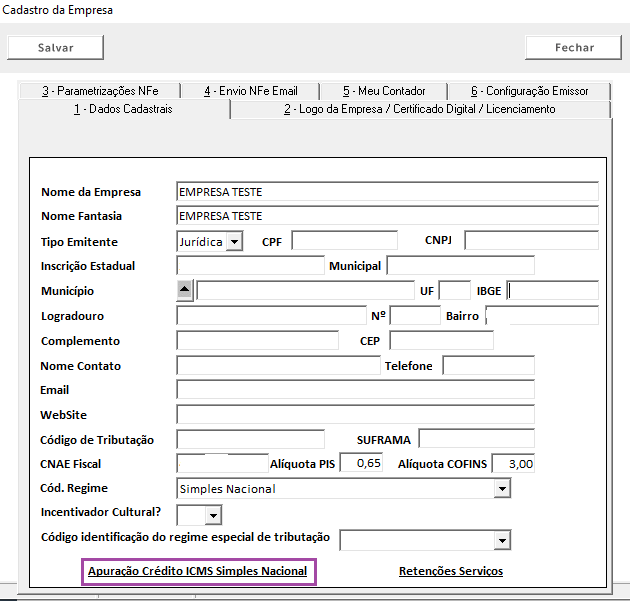Click the Telefone field
630x601 pixels.
coord(489,365)
